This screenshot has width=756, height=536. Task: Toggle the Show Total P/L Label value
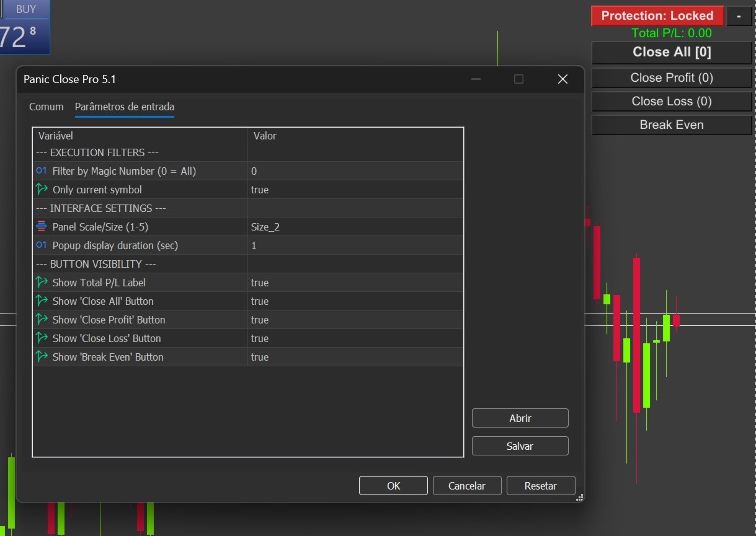click(x=355, y=283)
